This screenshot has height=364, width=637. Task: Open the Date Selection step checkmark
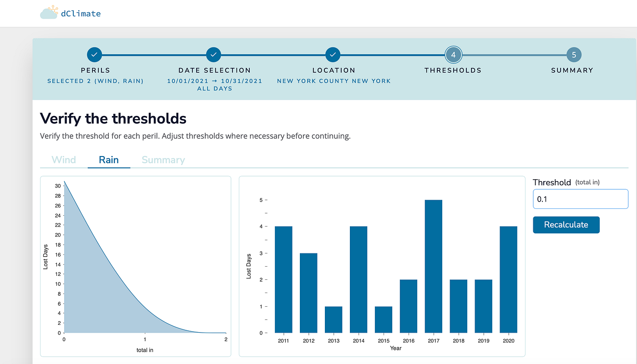pos(214,55)
